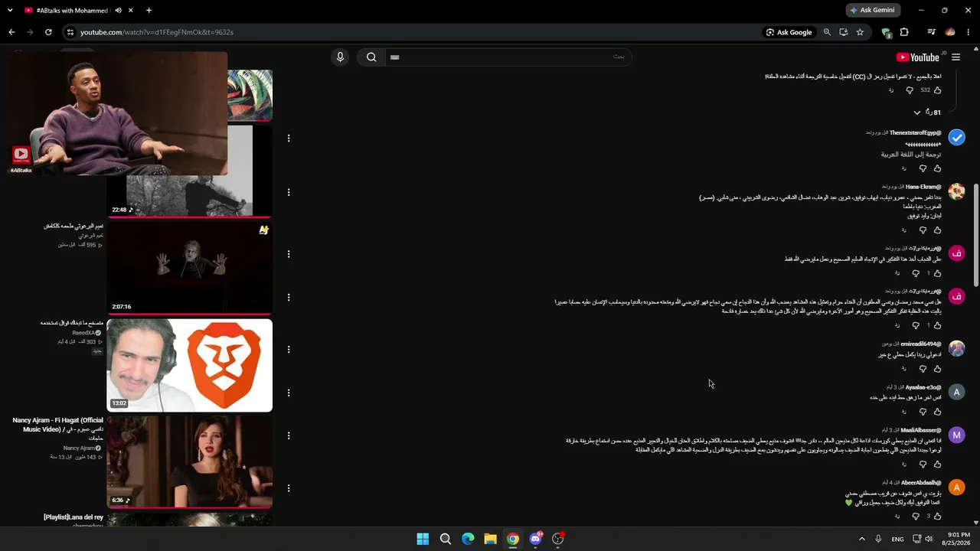
Task: Dislike the pinned comment with 532 likes
Action: pyautogui.click(x=910, y=90)
